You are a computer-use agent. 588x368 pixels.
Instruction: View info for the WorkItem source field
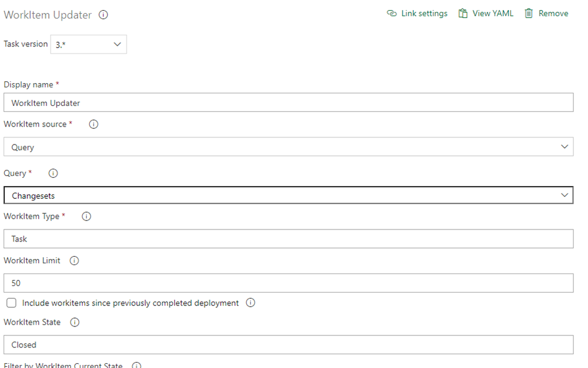coord(93,124)
